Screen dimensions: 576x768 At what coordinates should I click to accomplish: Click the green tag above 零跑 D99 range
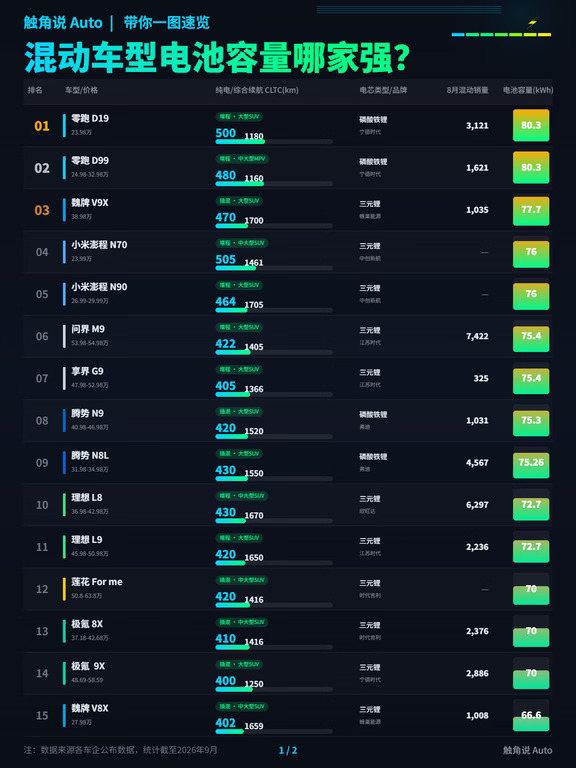click(x=242, y=159)
